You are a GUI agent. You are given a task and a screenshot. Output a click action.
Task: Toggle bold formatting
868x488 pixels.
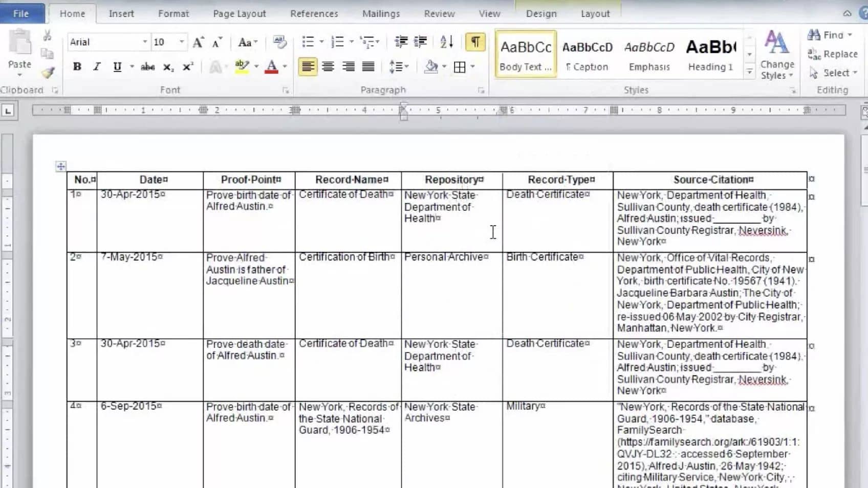pyautogui.click(x=76, y=66)
